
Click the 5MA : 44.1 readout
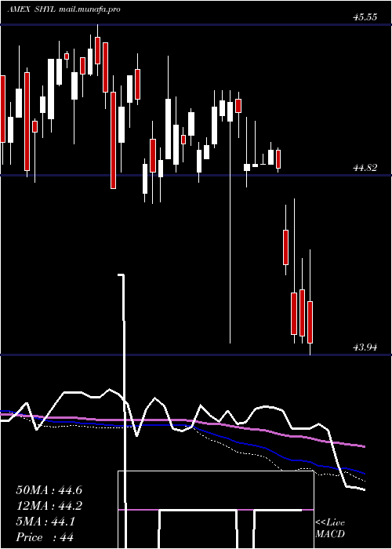(x=45, y=522)
